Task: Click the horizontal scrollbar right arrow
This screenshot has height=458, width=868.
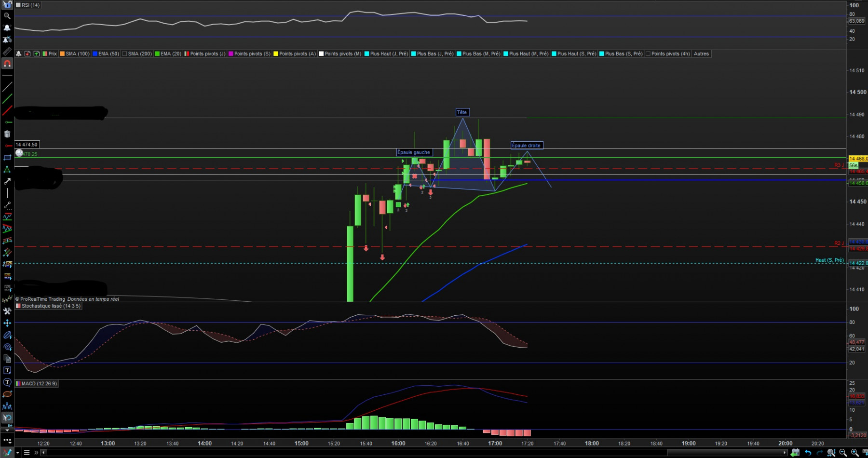Action: 785,453
